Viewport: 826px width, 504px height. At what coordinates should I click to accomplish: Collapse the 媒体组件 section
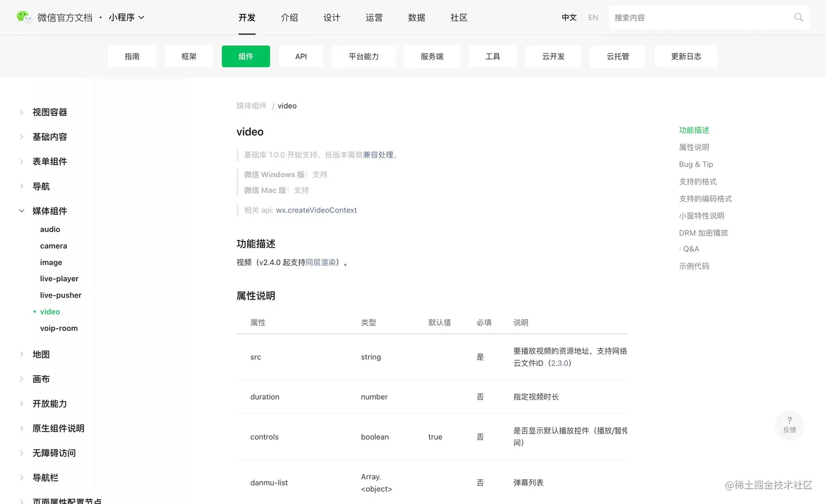click(x=49, y=211)
